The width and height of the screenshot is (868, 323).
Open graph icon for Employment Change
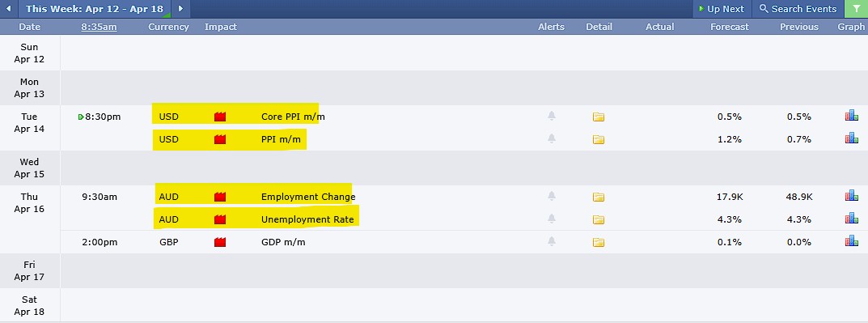tap(851, 196)
